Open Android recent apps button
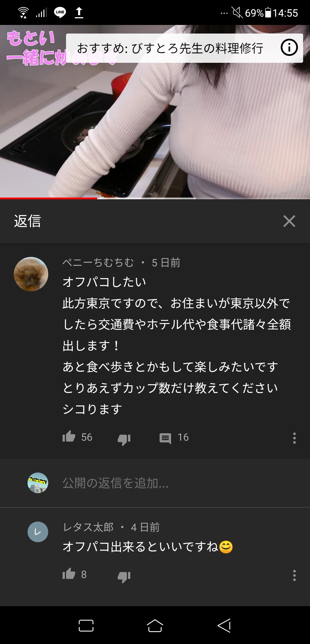The height and width of the screenshot is (644, 310). (x=86, y=625)
